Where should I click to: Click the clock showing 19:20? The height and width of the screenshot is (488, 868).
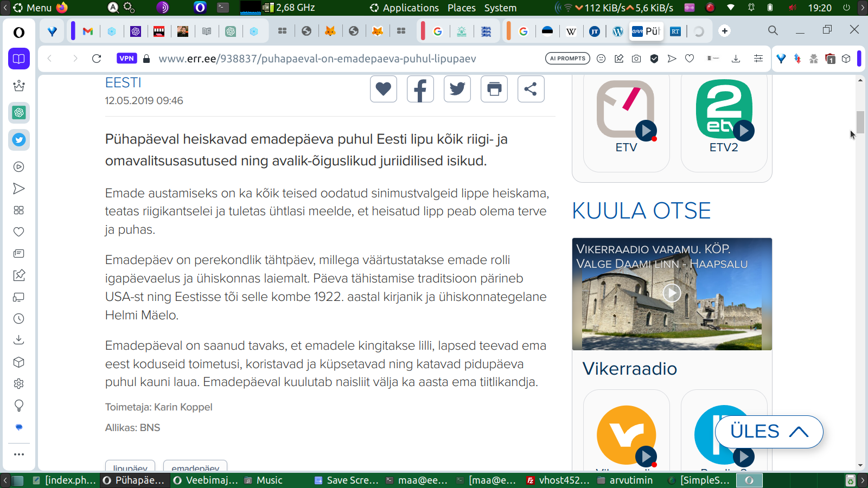820,8
